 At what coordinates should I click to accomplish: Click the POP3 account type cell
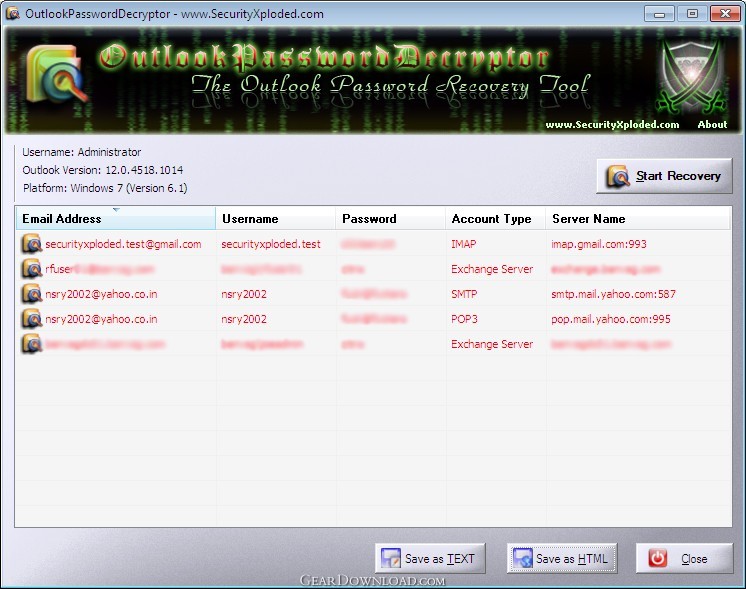click(x=464, y=319)
